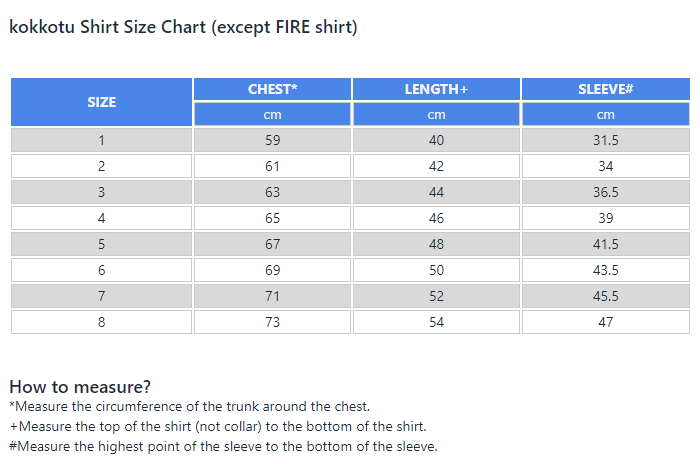This screenshot has width=700, height=464.
Task: Click the cm unit under SLEEVE
Action: pyautogui.click(x=606, y=114)
